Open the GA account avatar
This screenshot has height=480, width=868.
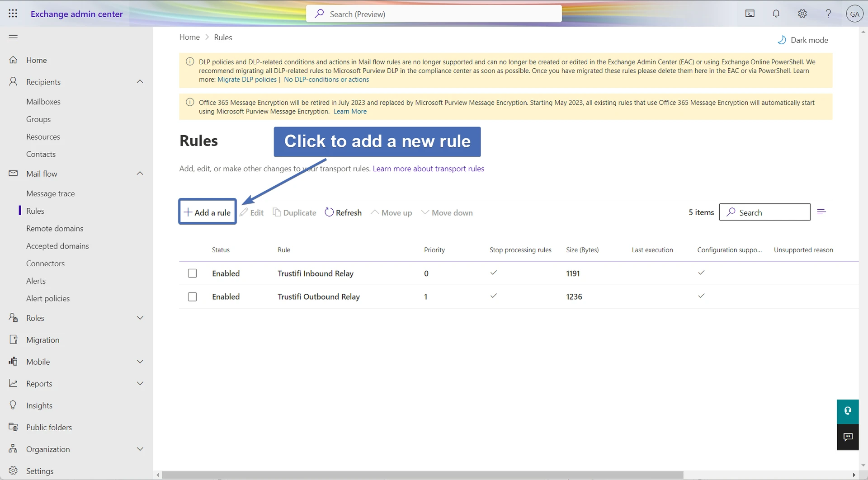pyautogui.click(x=854, y=14)
